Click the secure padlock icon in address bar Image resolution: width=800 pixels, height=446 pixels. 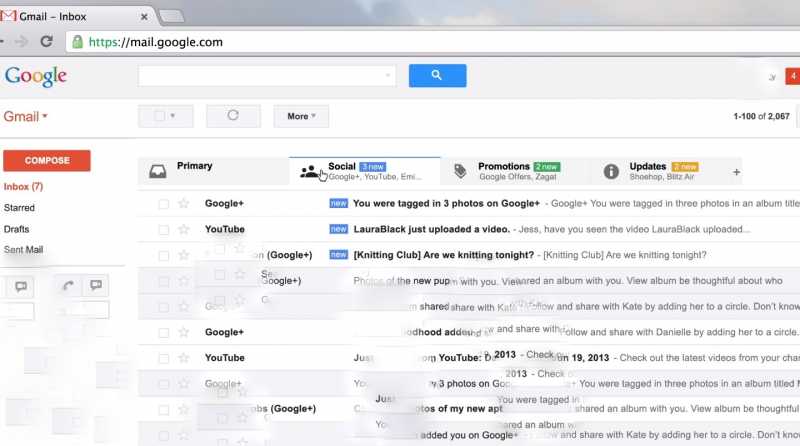[78, 42]
